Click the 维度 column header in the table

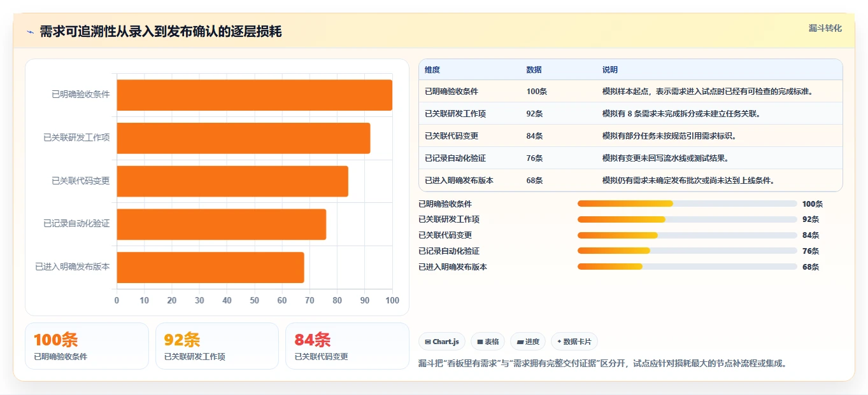click(x=432, y=70)
